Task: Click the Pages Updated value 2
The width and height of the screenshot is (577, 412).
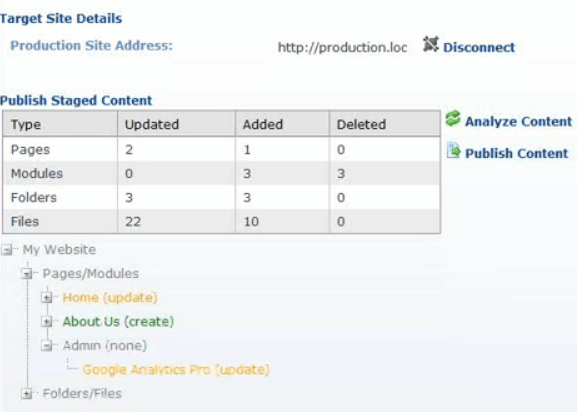Action: pos(129,150)
